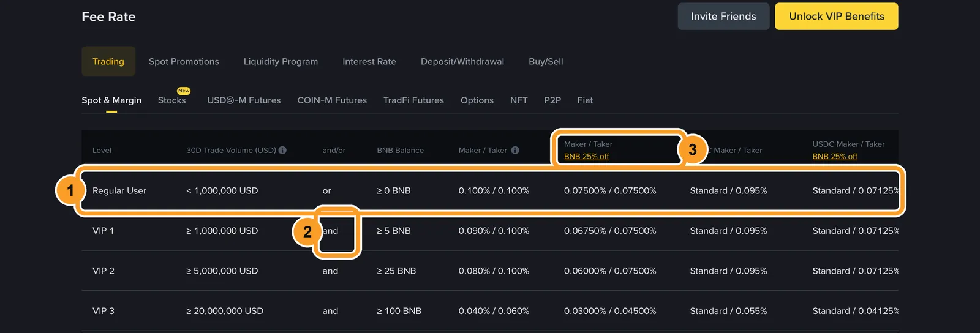Switch to the Buy/Sell tab
980x333 pixels.
coord(546,61)
